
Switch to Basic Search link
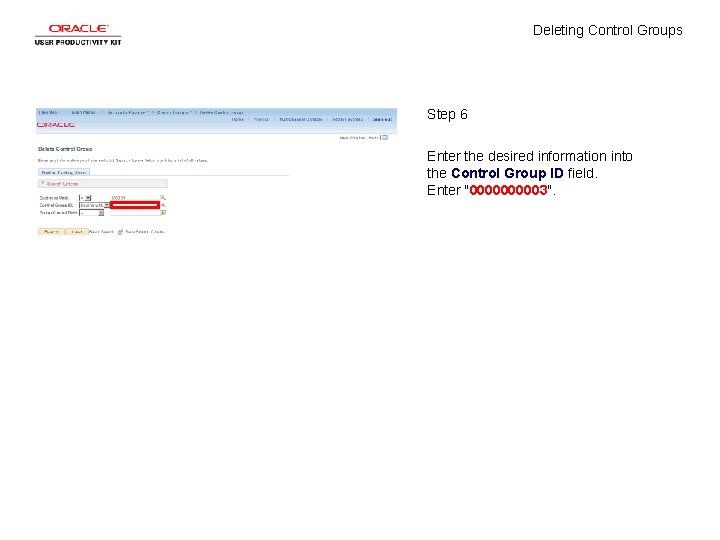[x=101, y=232]
